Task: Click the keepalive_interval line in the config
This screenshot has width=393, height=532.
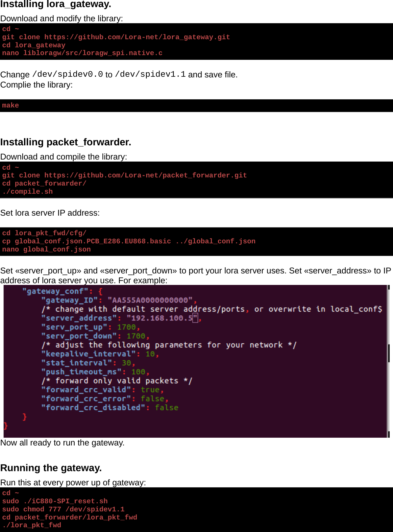Action: pyautogui.click(x=100, y=354)
